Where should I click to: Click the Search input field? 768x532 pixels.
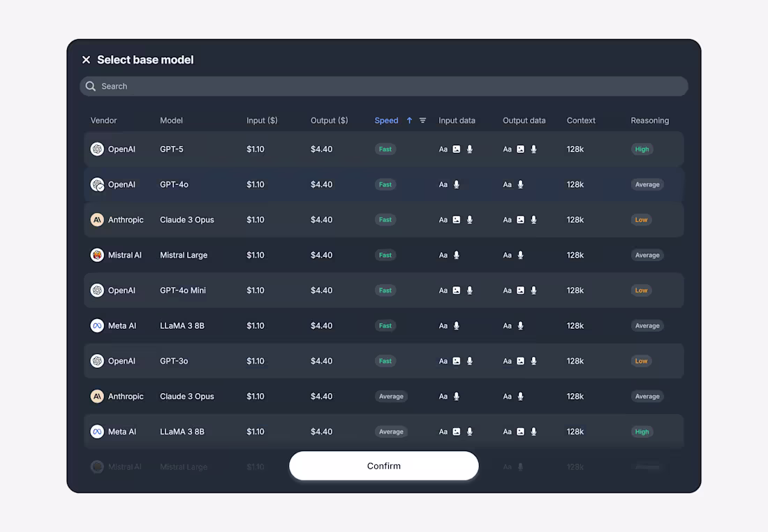pos(383,86)
